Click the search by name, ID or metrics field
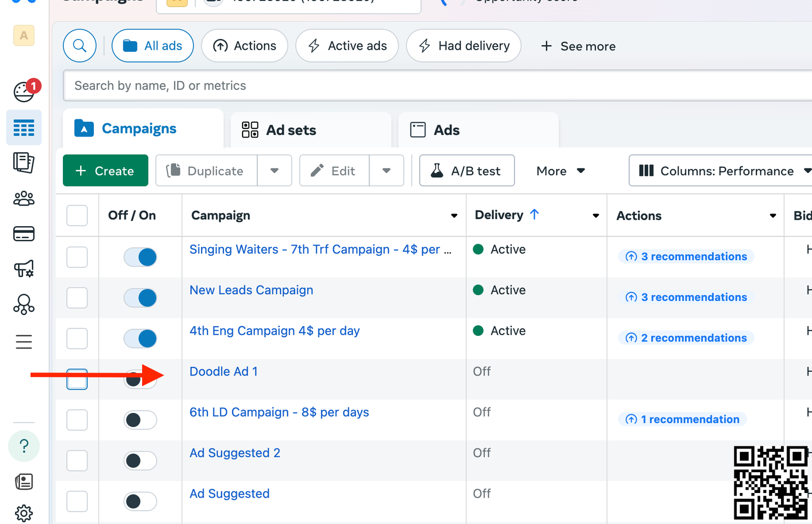This screenshot has height=524, width=812. (x=436, y=86)
